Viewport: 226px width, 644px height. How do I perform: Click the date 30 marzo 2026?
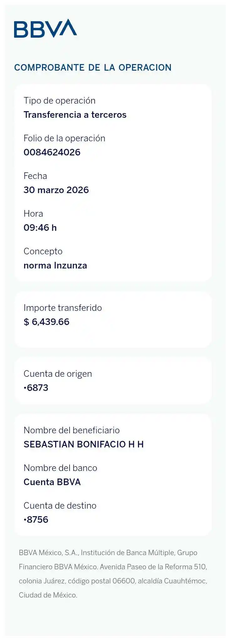coord(56,190)
